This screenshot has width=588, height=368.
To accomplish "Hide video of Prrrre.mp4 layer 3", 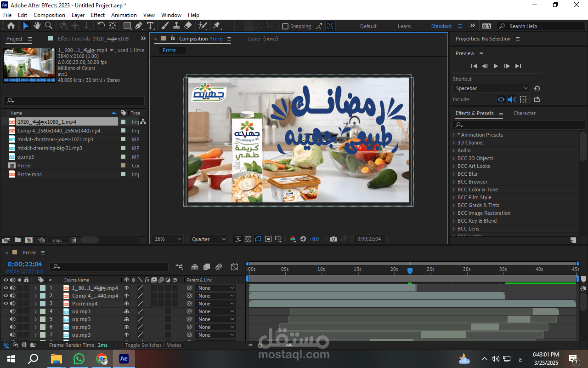I will 6,304.
